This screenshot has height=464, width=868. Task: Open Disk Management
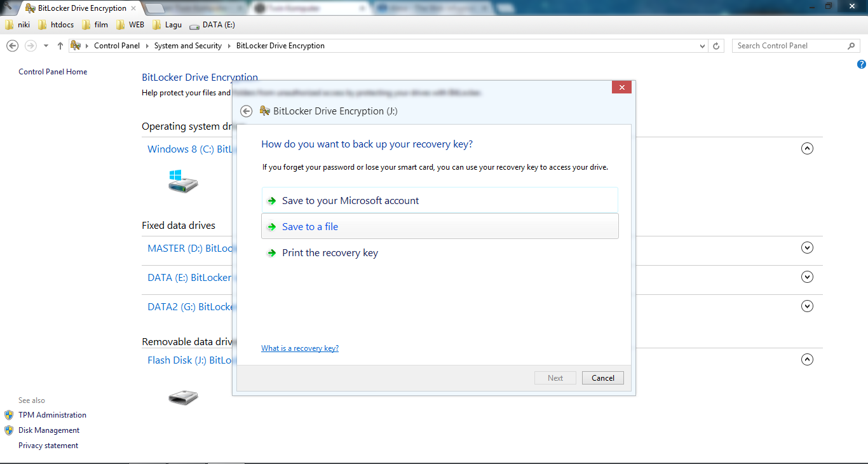[x=49, y=430]
